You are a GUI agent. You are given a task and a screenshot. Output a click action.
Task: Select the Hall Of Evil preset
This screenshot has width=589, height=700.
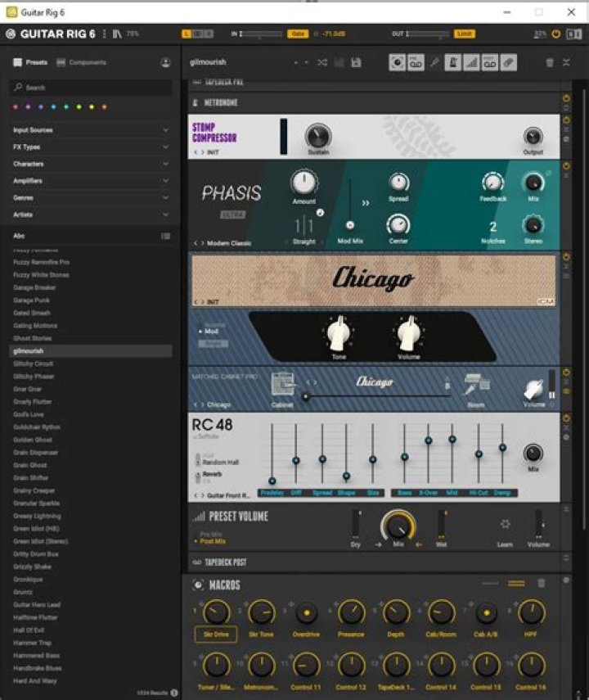tap(29, 630)
